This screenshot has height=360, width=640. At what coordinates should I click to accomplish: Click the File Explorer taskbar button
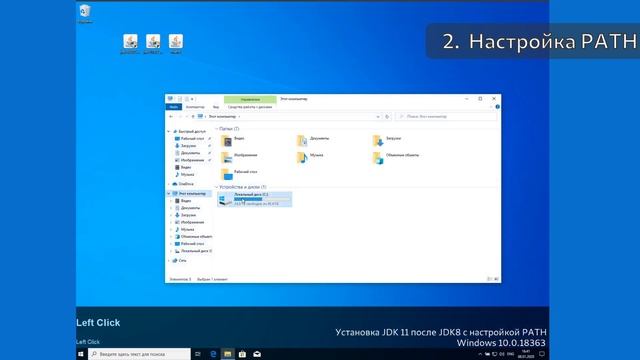tap(228, 354)
